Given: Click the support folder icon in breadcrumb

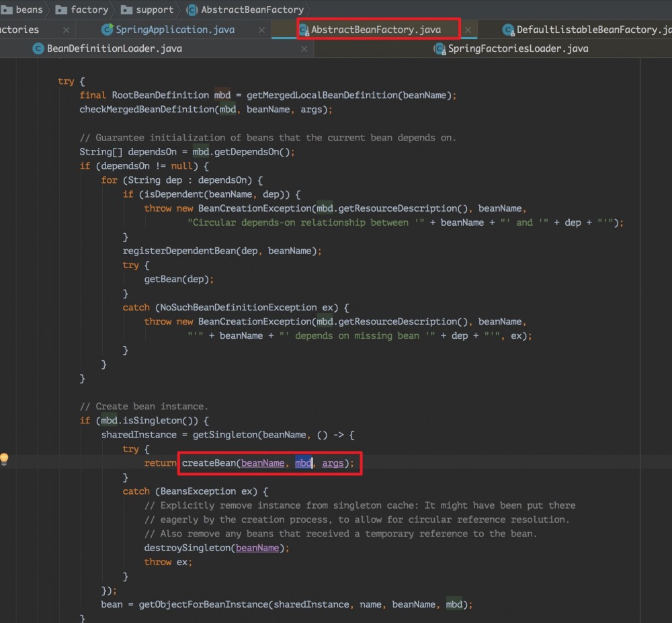Looking at the screenshot, I should pos(126,9).
